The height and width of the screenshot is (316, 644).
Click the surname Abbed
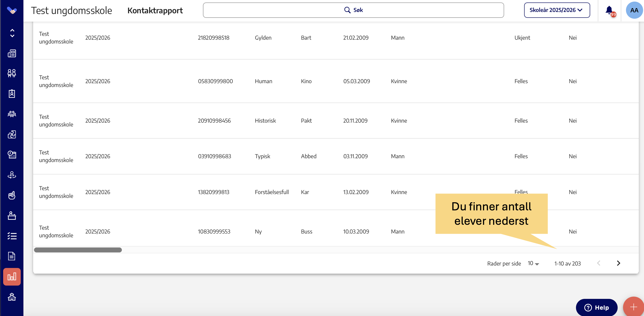[309, 156]
